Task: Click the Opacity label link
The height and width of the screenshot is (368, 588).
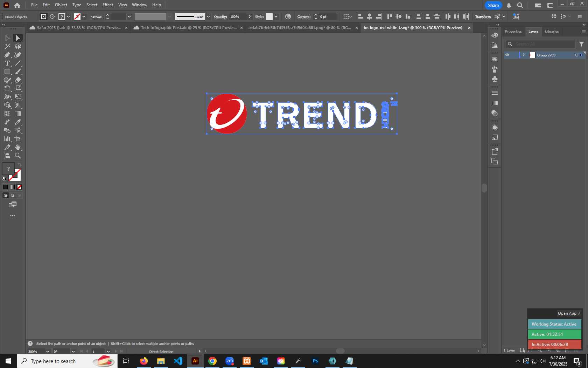Action: tap(220, 17)
